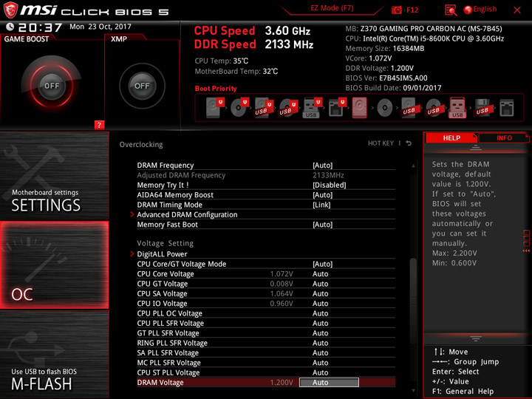Select the CPU PLL SFR Voltage row
The height and width of the screenshot is (399, 532).
click(x=266, y=323)
